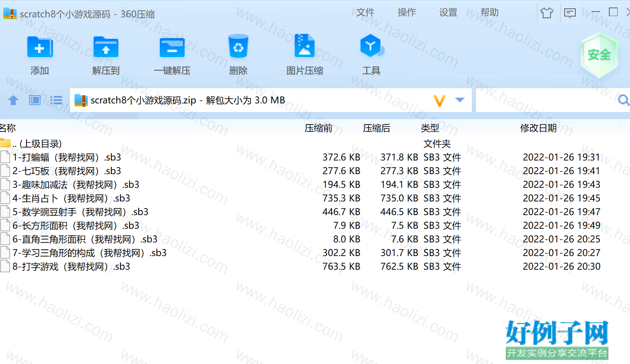Click file icon of 7-学习三角形的构成 row
The height and width of the screenshot is (364, 630).
tap(5, 253)
